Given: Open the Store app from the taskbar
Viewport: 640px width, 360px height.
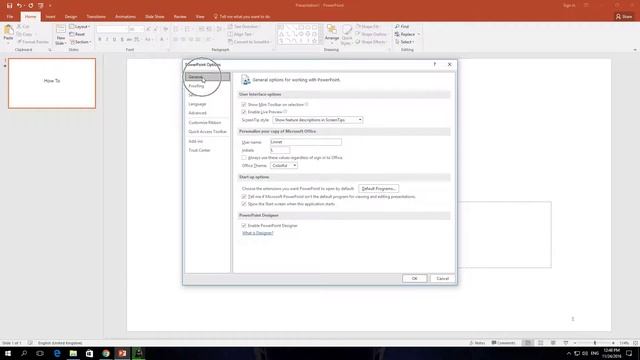Looking at the screenshot, I should click(89, 353).
